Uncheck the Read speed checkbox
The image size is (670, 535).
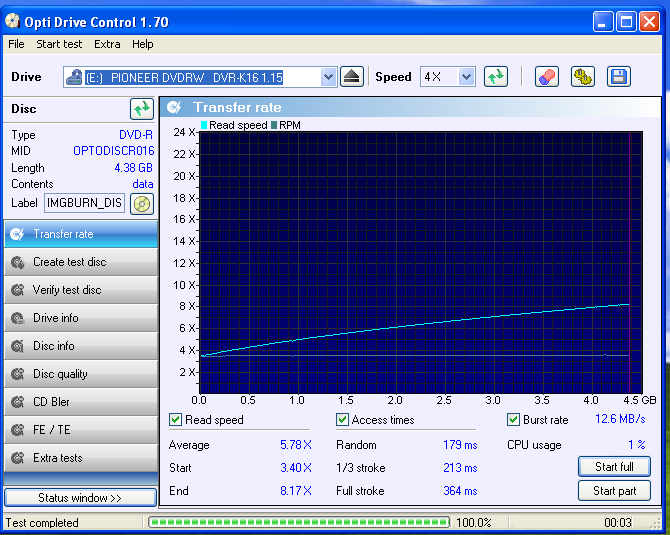(x=175, y=420)
